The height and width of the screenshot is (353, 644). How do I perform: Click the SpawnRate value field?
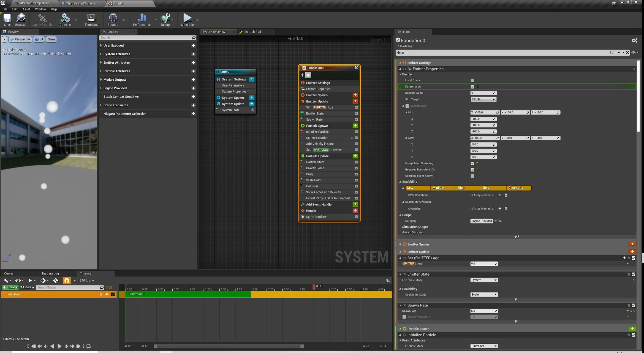click(x=484, y=311)
